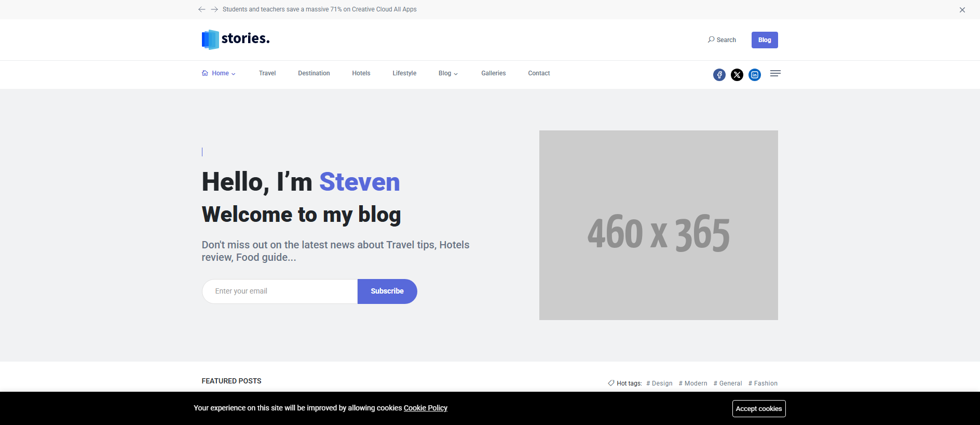Open the # Modern hot tag
Viewport: 980px width, 425px height.
[693, 383]
